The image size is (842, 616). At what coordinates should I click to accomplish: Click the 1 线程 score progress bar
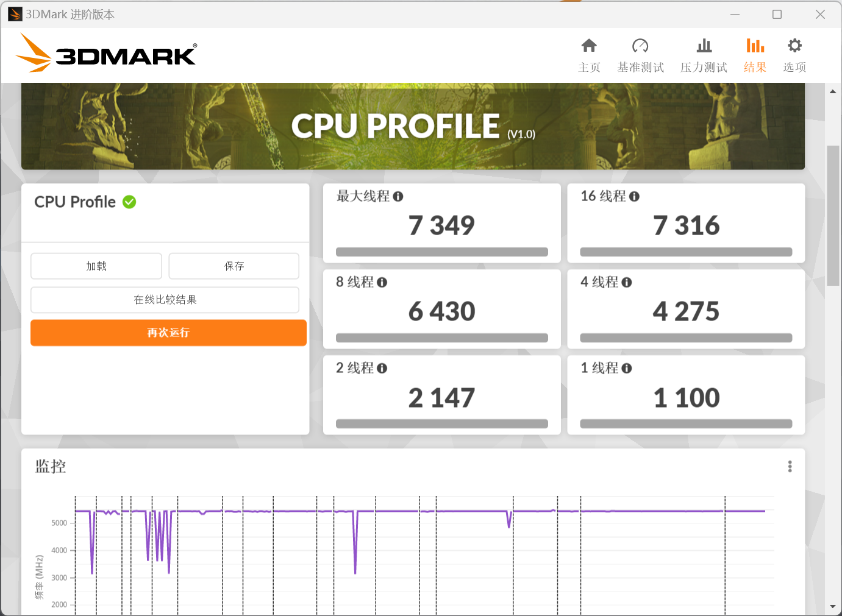click(686, 423)
